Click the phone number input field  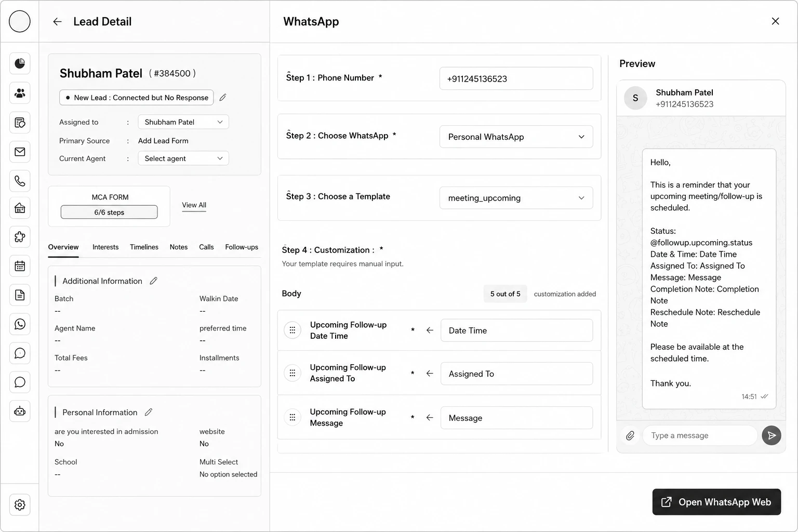coord(516,78)
